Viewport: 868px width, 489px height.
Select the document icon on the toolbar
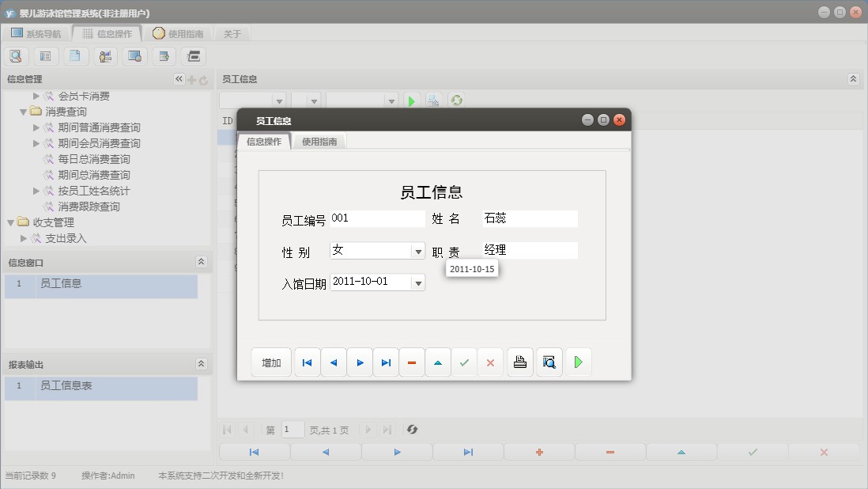75,55
